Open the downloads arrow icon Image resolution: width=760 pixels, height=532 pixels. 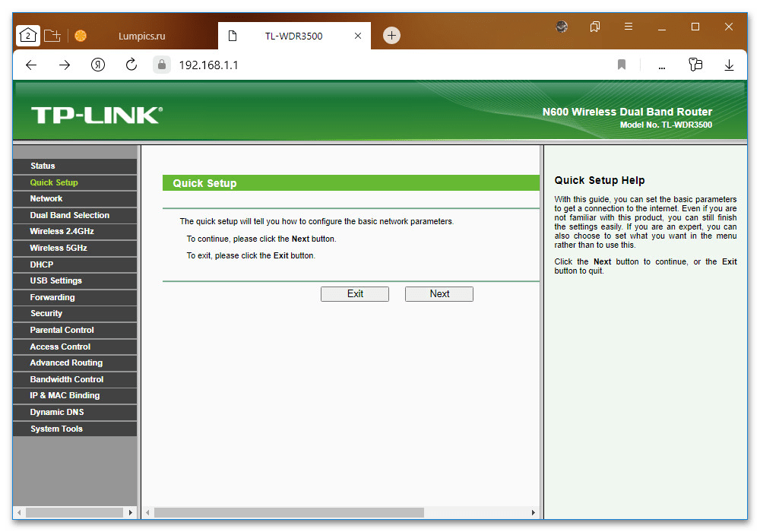point(729,65)
